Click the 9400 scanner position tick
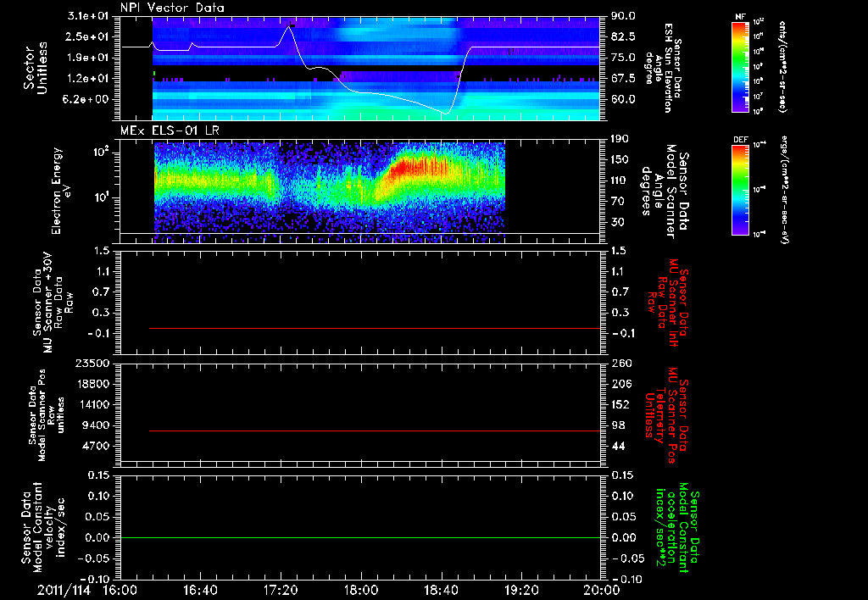Screen dimensions: 868x600 (97, 425)
